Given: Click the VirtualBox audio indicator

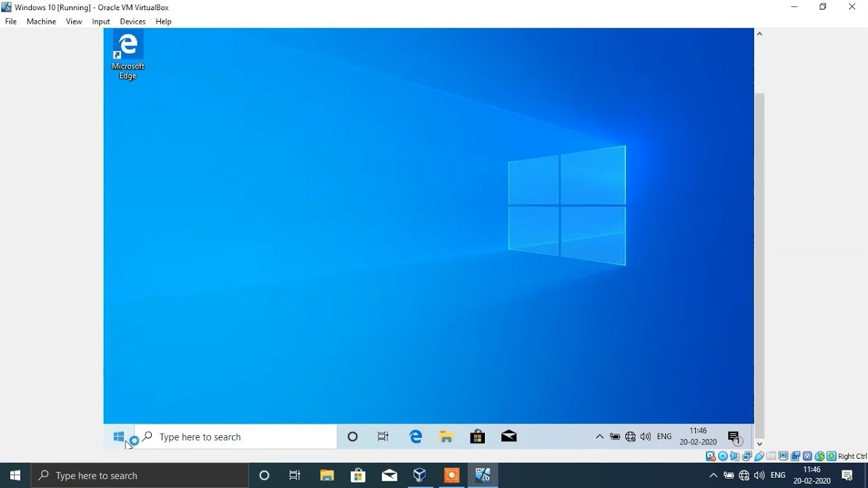Looking at the screenshot, I should (734, 456).
